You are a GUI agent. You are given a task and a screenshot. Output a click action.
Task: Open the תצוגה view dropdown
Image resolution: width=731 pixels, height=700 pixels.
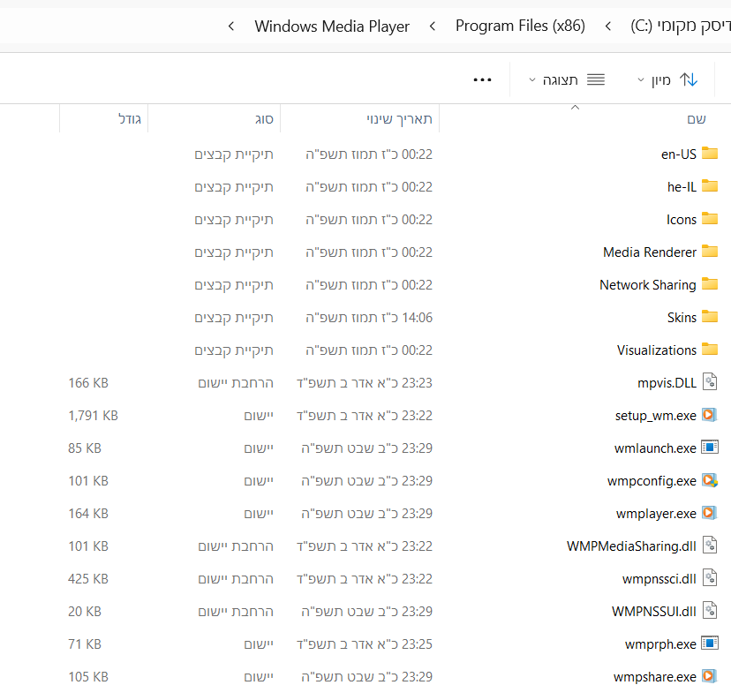point(567,79)
